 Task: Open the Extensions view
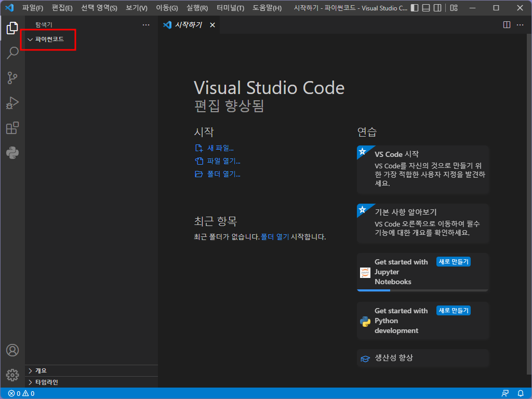click(12, 128)
